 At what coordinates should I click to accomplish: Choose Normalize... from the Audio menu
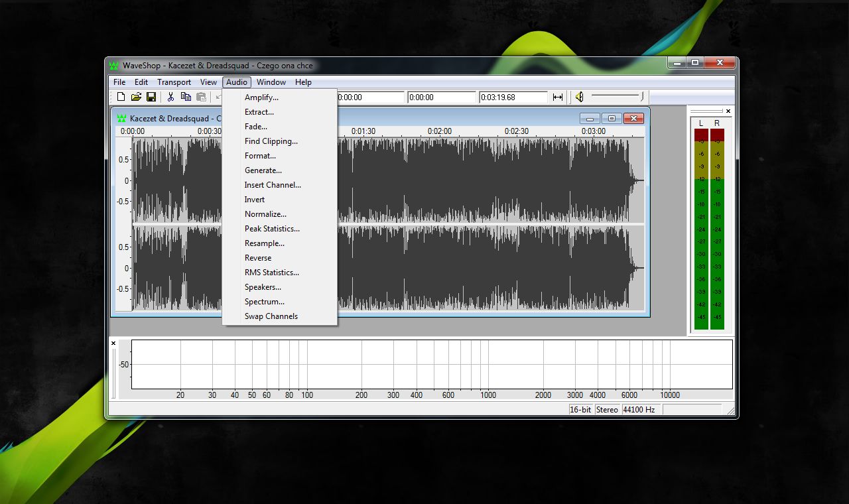(x=280, y=214)
